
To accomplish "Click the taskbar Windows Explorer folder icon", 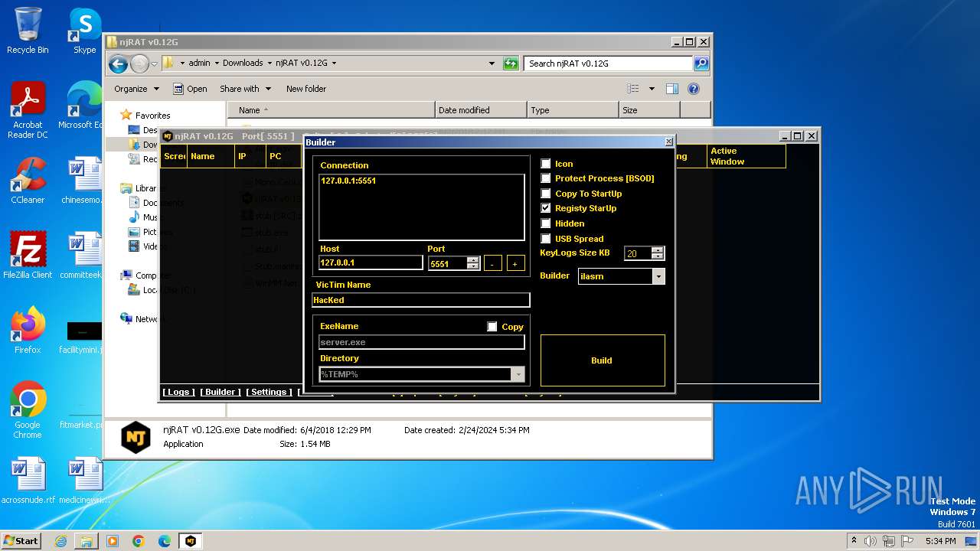I will [x=87, y=541].
